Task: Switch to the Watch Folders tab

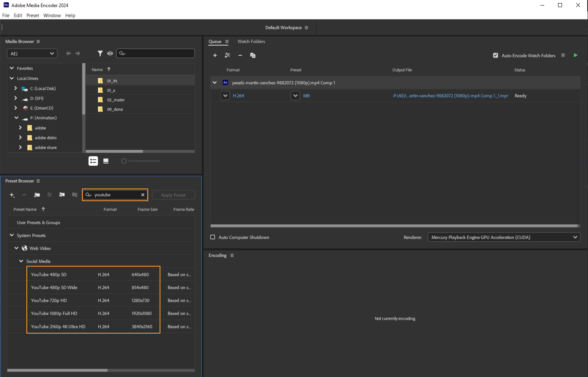Action: pyautogui.click(x=251, y=41)
